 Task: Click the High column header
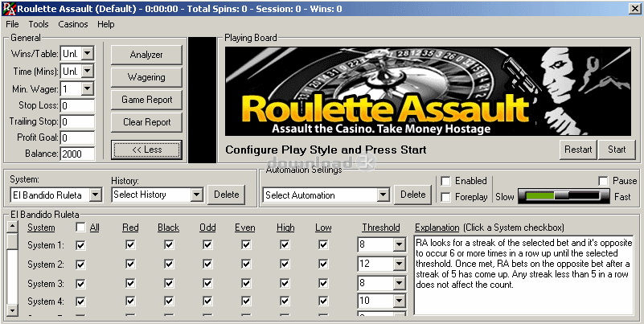click(x=285, y=228)
